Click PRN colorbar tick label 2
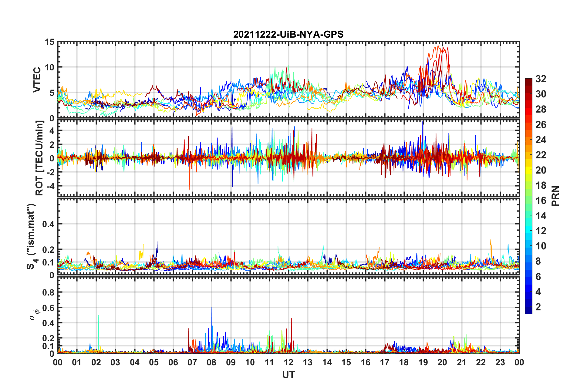 [538, 307]
